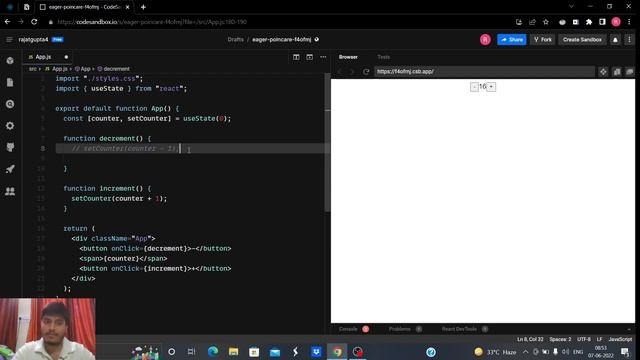
Task: Click the Share button
Action: tap(512, 40)
